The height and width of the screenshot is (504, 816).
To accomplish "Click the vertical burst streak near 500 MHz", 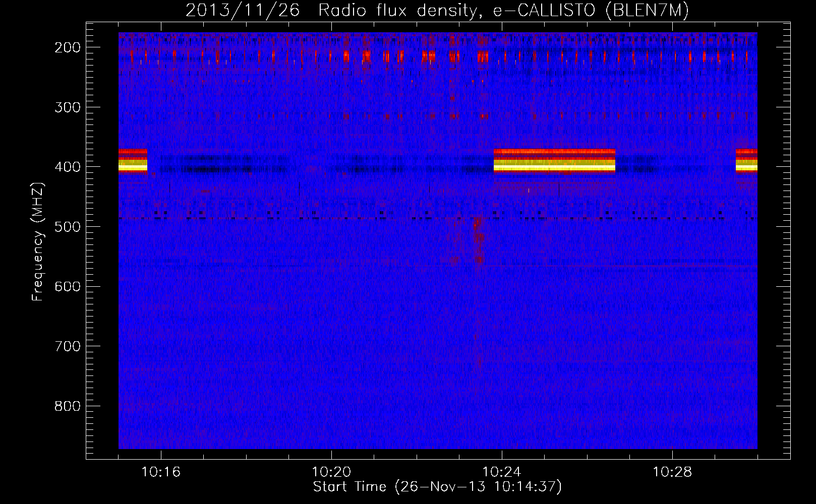I will pos(478,241).
